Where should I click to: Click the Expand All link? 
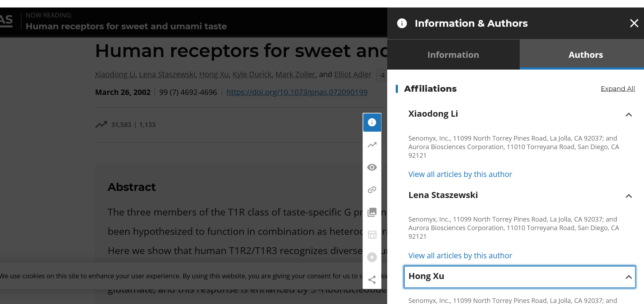(x=618, y=88)
